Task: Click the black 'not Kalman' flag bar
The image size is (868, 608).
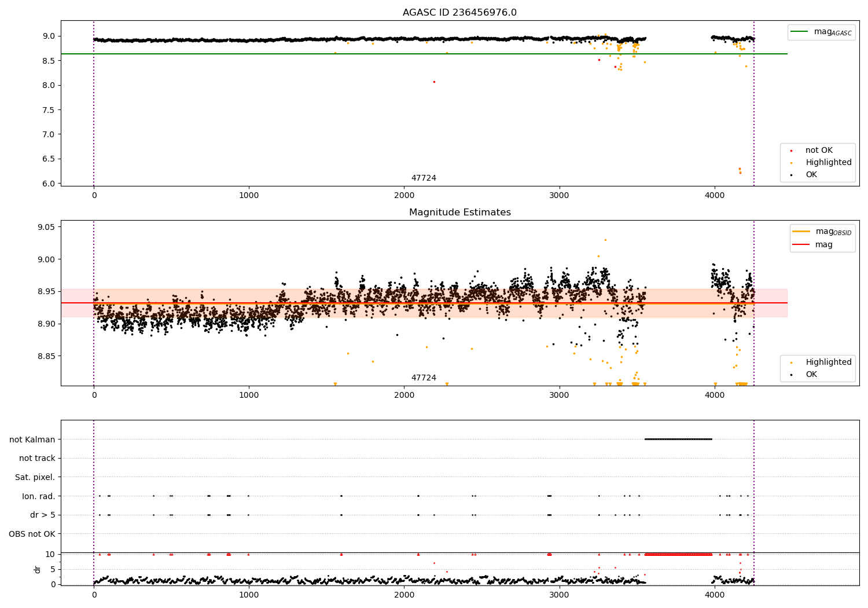Action: point(678,439)
